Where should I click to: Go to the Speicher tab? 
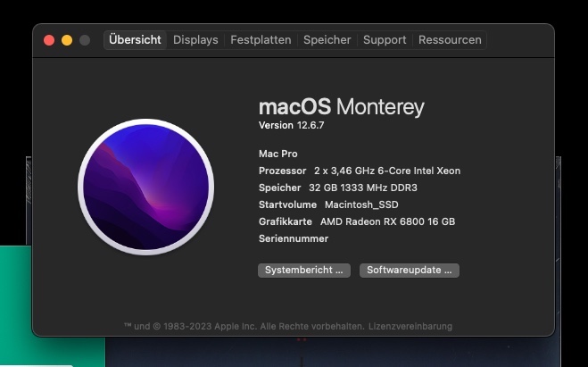[327, 40]
